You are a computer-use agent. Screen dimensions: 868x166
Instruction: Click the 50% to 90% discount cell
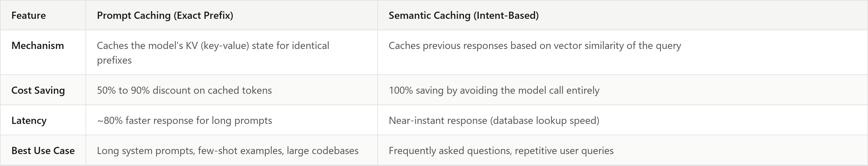(x=232, y=90)
